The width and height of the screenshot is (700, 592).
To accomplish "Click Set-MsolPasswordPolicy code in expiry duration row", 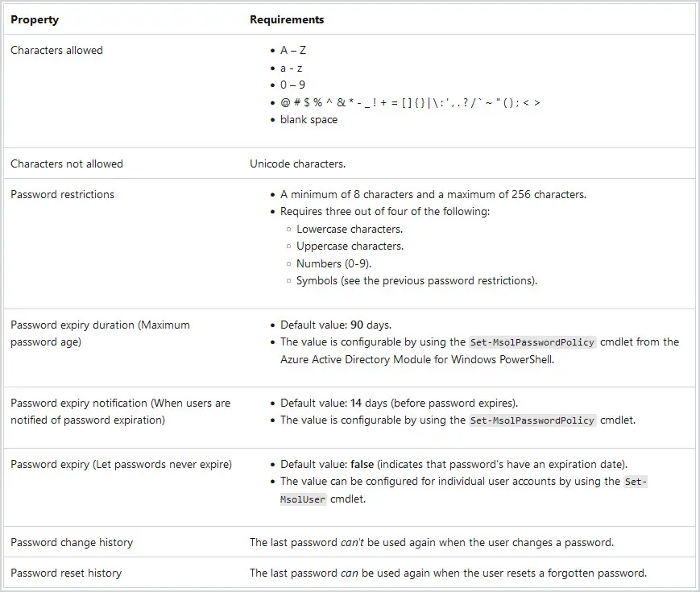I will point(532,342).
